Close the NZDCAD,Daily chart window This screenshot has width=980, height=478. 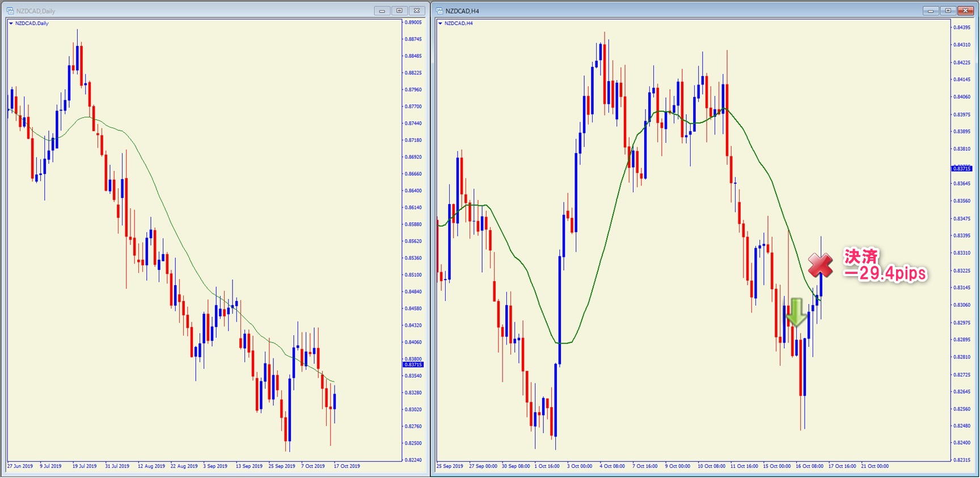(x=417, y=11)
